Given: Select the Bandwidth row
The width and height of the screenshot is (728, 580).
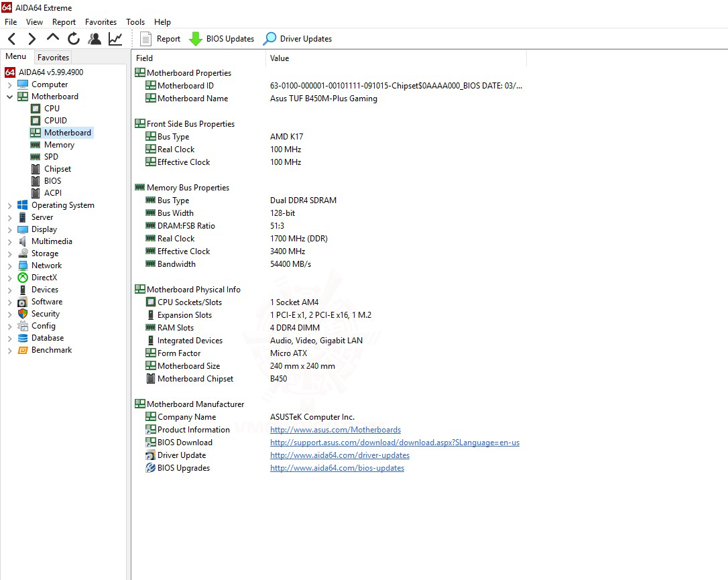Looking at the screenshot, I should (329, 264).
